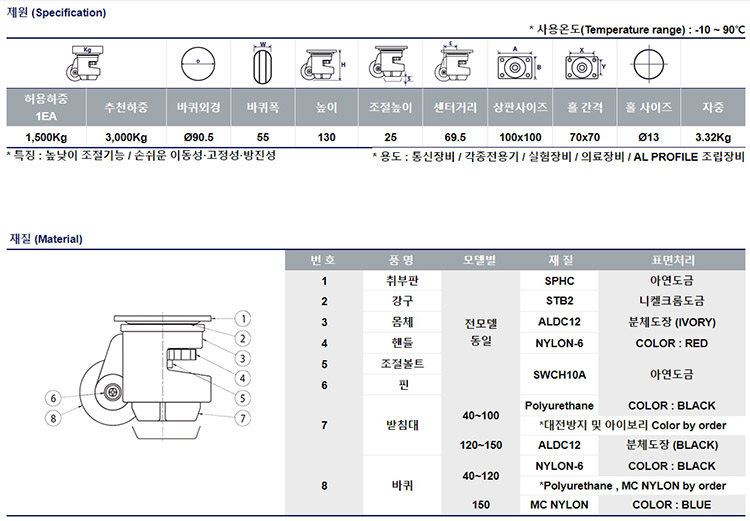Click the 전모델 동일 cell

480,333
